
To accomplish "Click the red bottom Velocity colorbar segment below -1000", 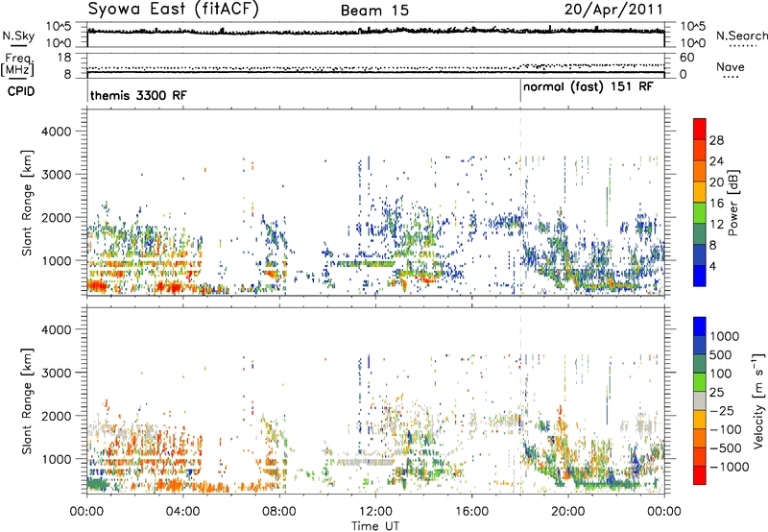I will pos(700,475).
